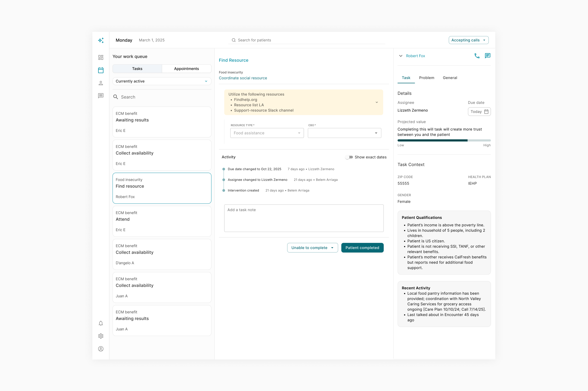Open the messages icon in left sidebar
This screenshot has width=588, height=391.
pos(101,96)
